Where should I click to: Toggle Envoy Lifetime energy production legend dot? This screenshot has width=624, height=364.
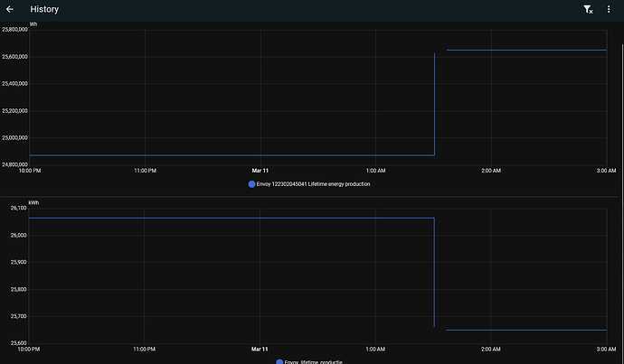point(251,184)
